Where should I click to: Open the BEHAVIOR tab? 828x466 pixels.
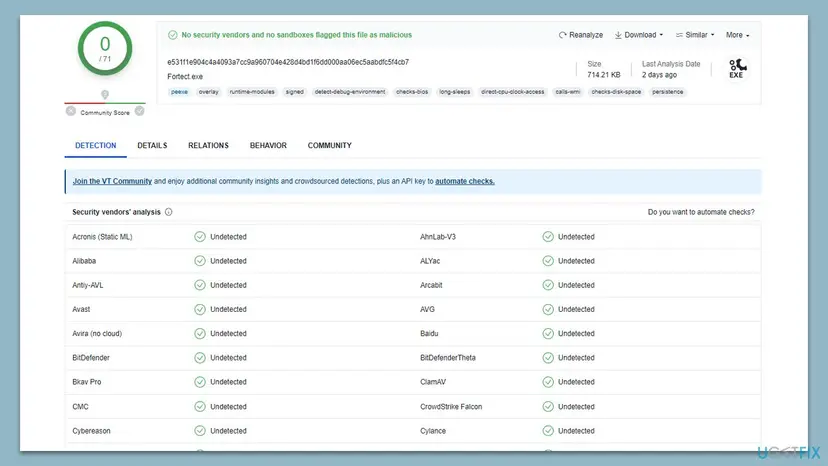(268, 145)
